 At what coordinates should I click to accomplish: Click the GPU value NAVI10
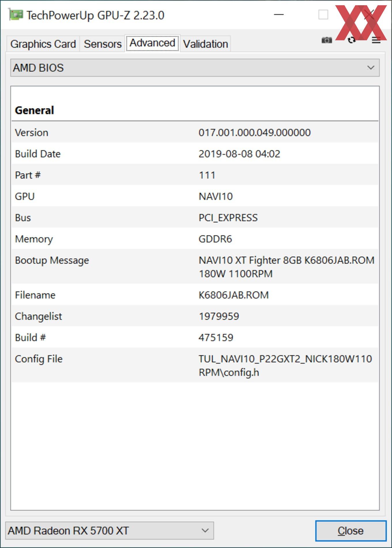[x=216, y=197]
